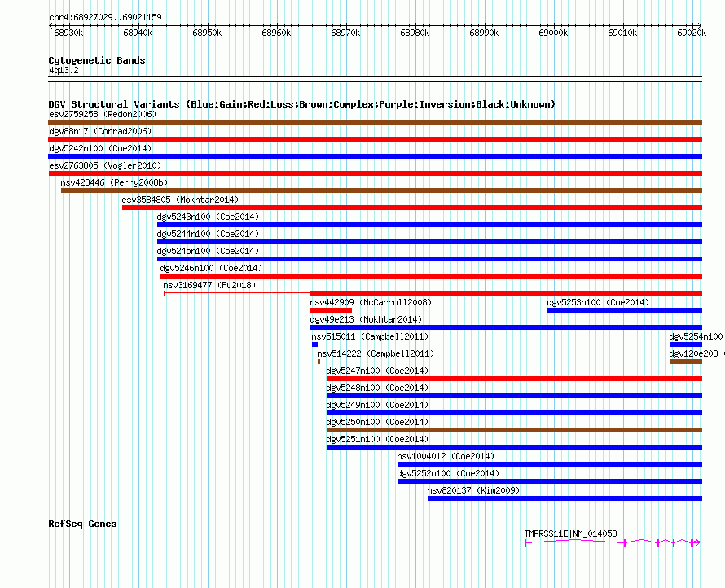Select the nsv820137 (Kim2009) label

[473, 490]
